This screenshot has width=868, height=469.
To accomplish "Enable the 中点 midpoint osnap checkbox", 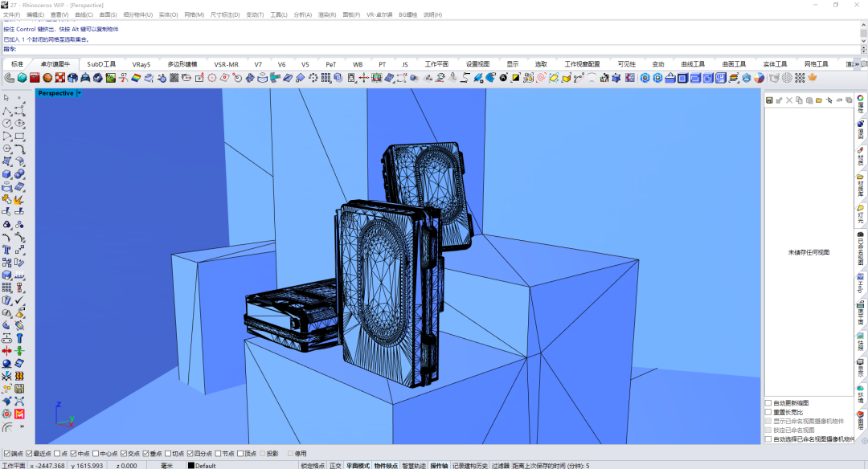I will point(73,454).
